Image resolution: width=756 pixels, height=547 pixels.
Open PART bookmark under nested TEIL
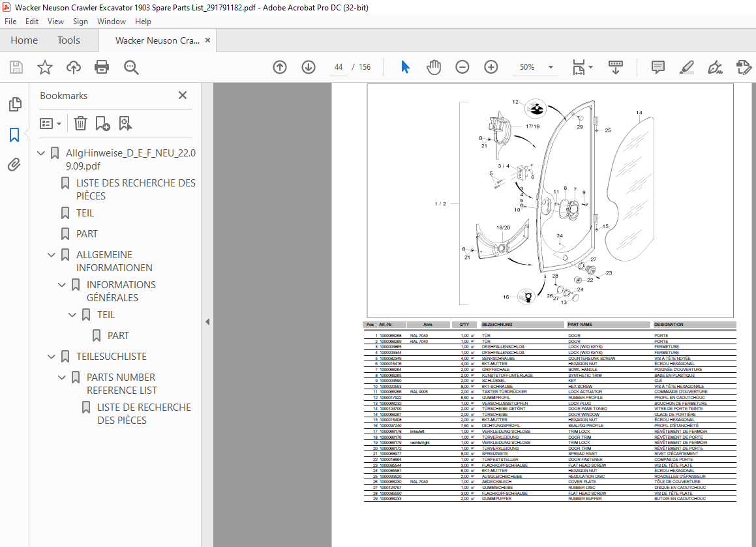coord(118,335)
